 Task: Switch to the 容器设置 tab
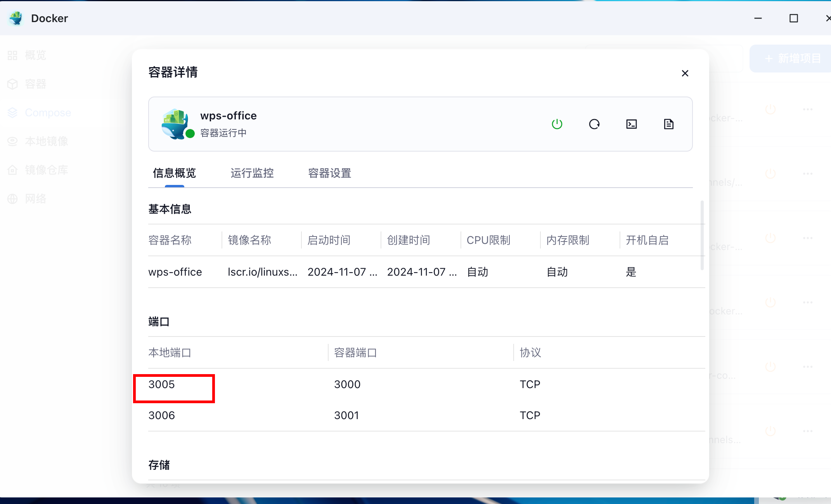click(330, 173)
